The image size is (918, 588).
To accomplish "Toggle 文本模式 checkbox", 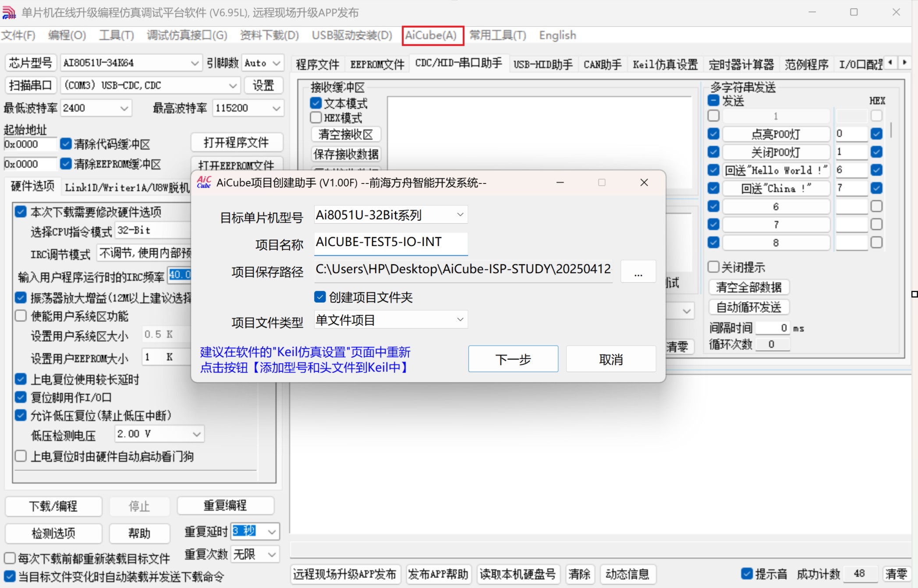I will point(315,103).
